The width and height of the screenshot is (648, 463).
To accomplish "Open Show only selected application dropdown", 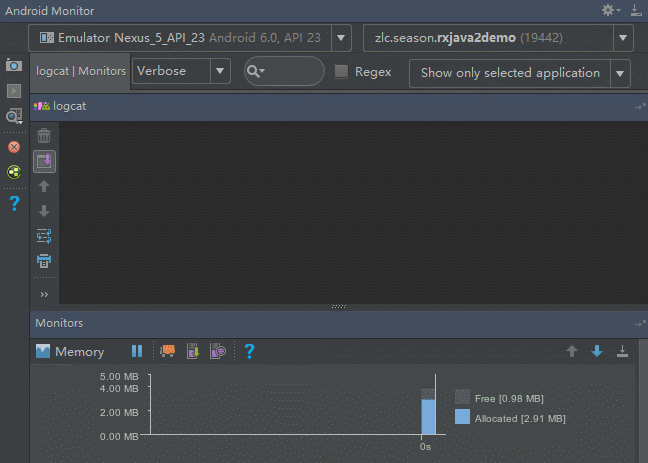I will [519, 73].
